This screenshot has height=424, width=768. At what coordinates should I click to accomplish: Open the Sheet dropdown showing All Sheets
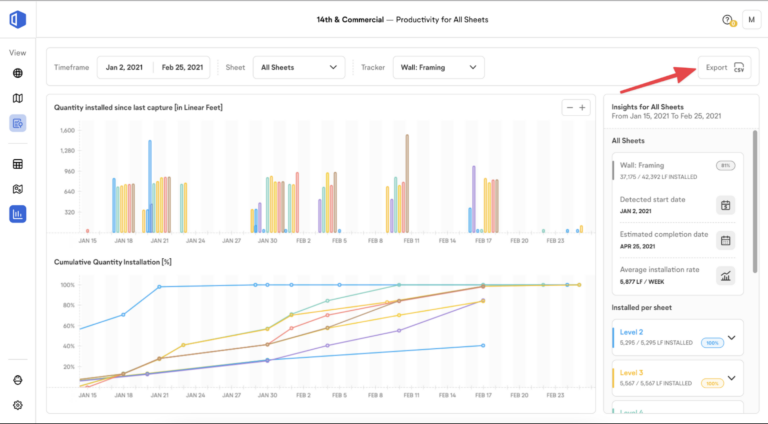(298, 68)
